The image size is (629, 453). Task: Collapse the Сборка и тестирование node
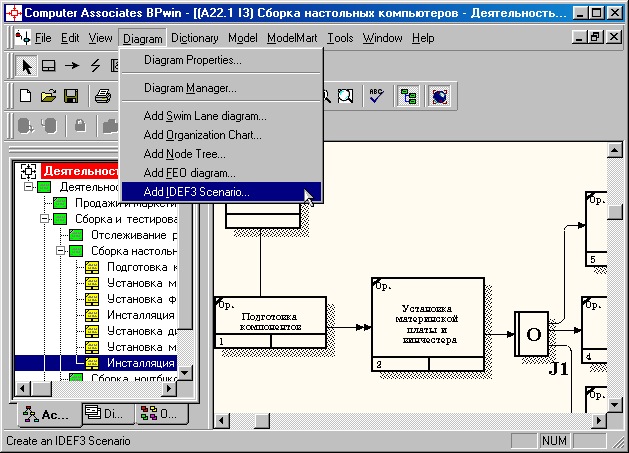45,219
